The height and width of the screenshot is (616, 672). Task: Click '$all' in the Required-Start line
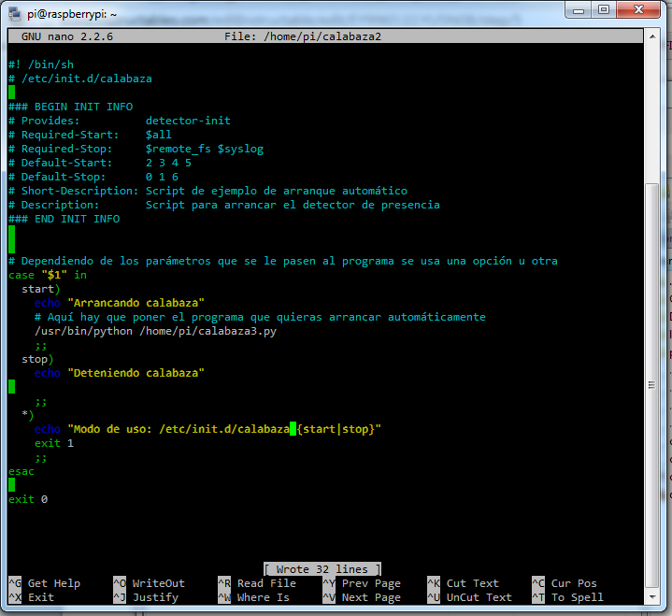(x=159, y=135)
